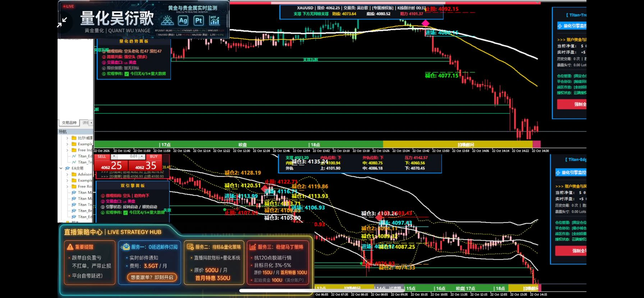This screenshot has width=644, height=298.
Task: Decrease lot size with the down arrow
Action: (x=114, y=157)
